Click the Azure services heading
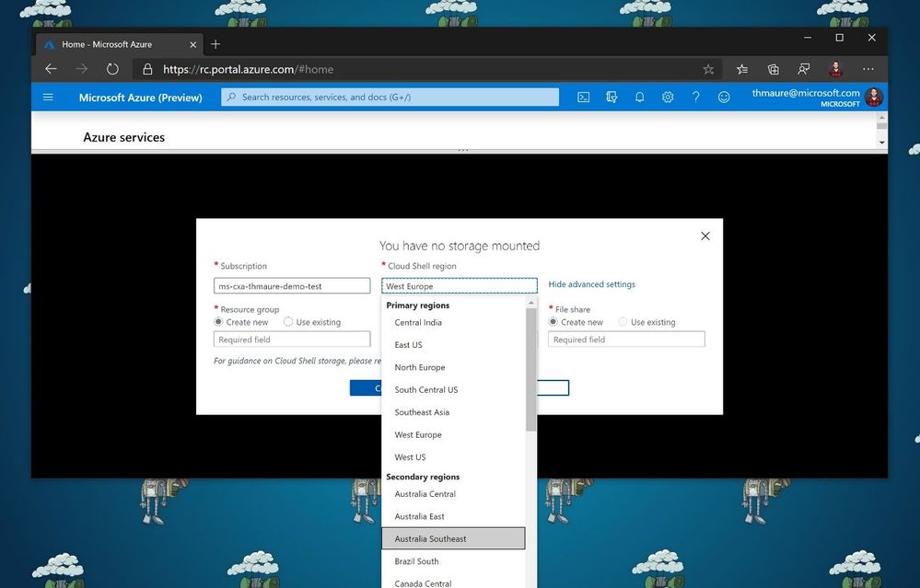The height and width of the screenshot is (588, 920). (123, 137)
